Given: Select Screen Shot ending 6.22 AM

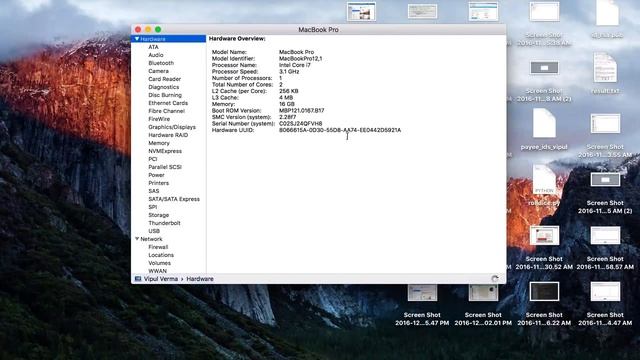Looking at the screenshot, I should pyautogui.click(x=544, y=291).
